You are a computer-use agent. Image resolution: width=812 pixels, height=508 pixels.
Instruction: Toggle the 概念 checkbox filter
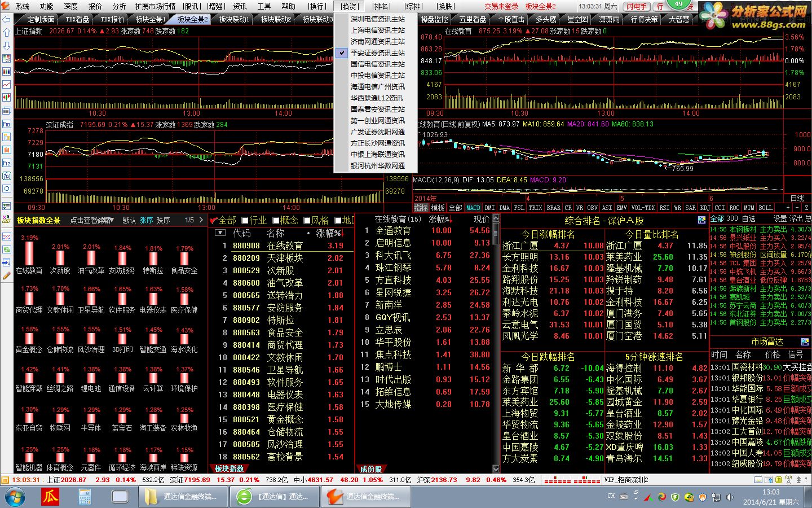click(276, 220)
